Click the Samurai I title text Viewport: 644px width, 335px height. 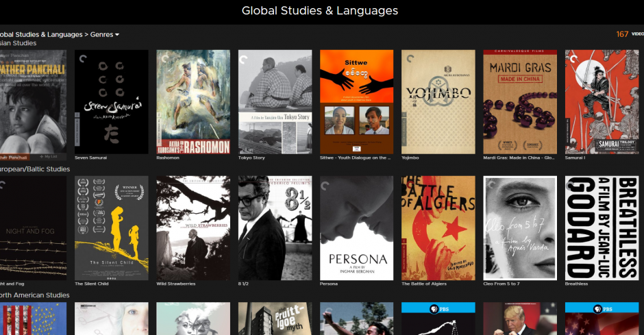[x=573, y=158]
